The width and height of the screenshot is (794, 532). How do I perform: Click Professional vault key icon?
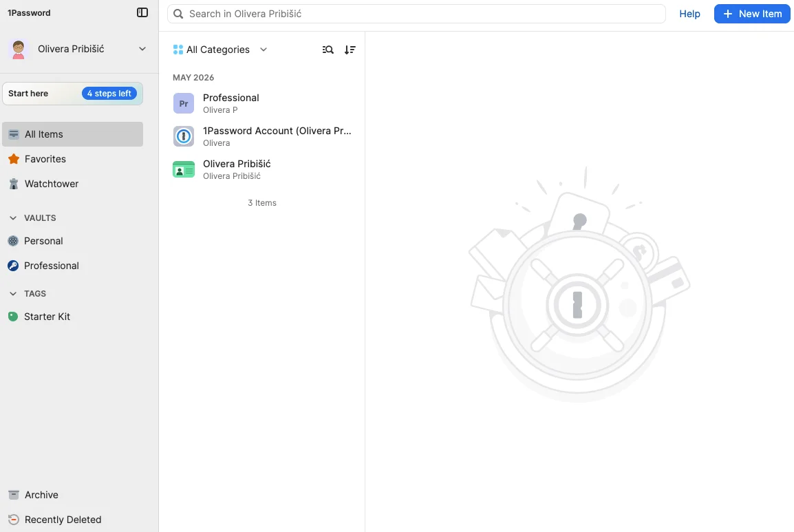tap(13, 266)
